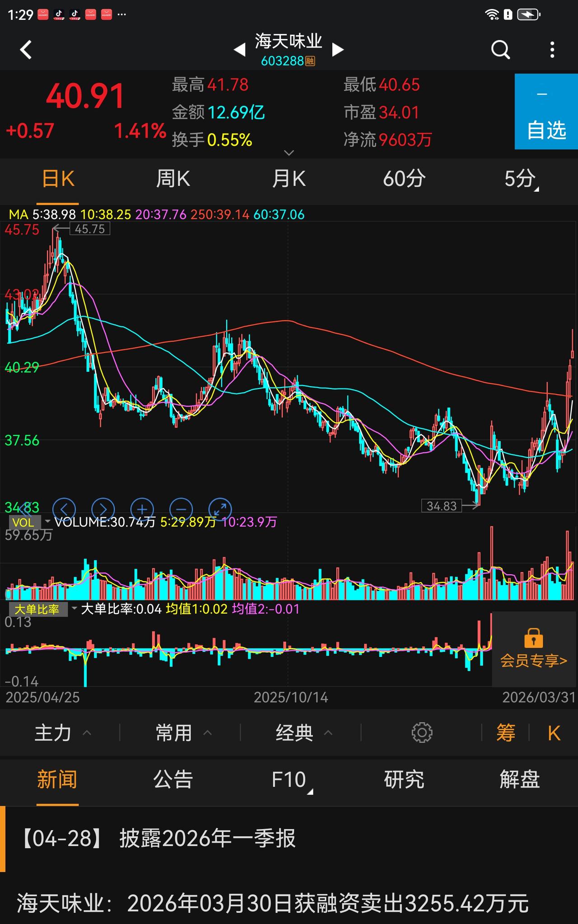Expand the 主力 indicator group
The height and width of the screenshot is (924, 578).
[x=63, y=733]
